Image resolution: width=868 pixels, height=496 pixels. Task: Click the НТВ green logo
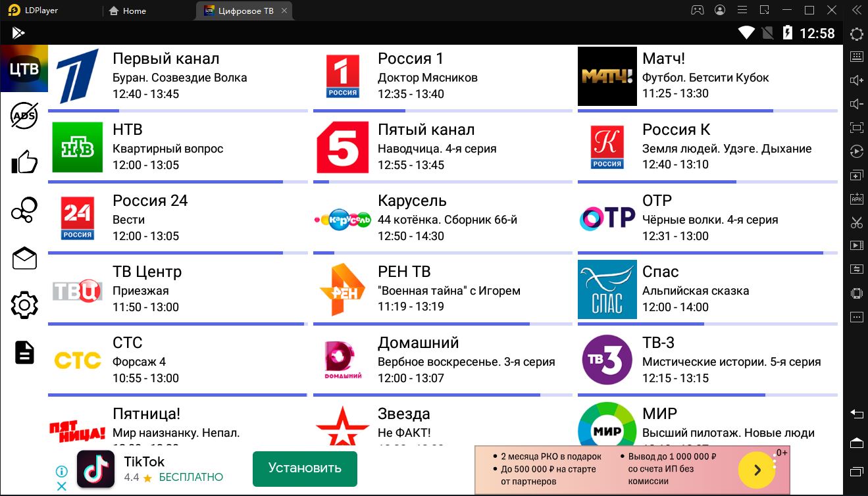tap(78, 147)
